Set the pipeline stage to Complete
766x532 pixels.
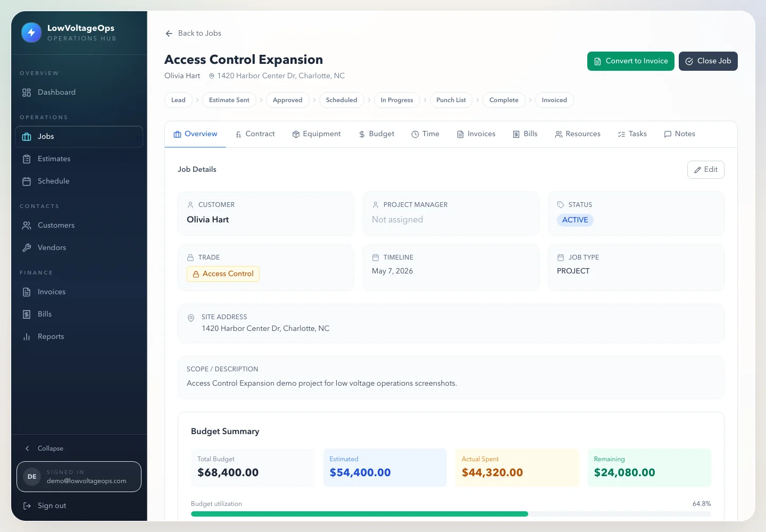pos(504,100)
